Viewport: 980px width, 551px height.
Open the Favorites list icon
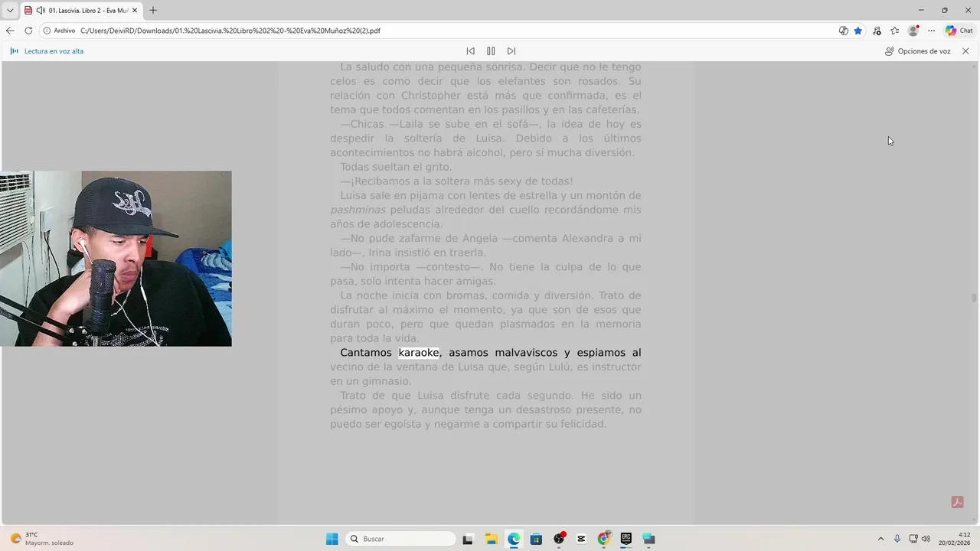[894, 31]
